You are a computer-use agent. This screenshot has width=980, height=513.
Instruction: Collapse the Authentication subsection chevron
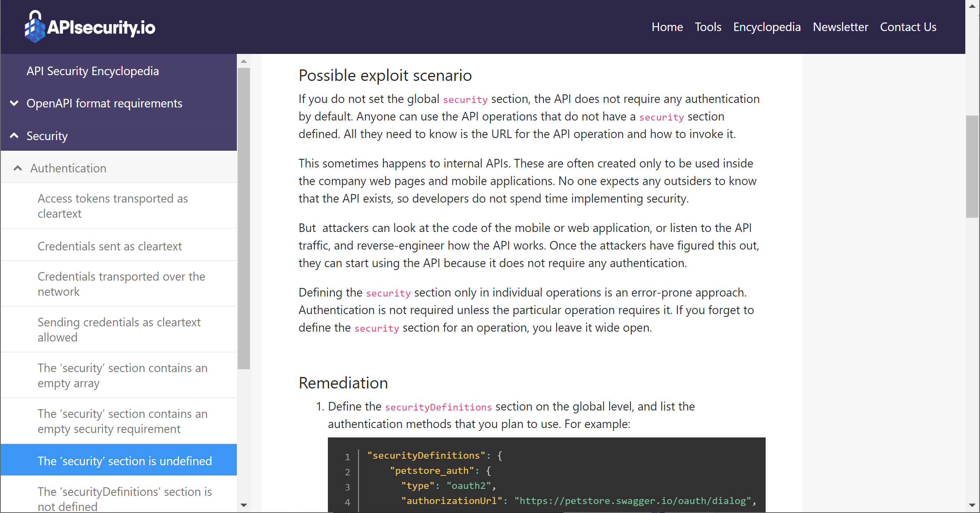(18, 168)
